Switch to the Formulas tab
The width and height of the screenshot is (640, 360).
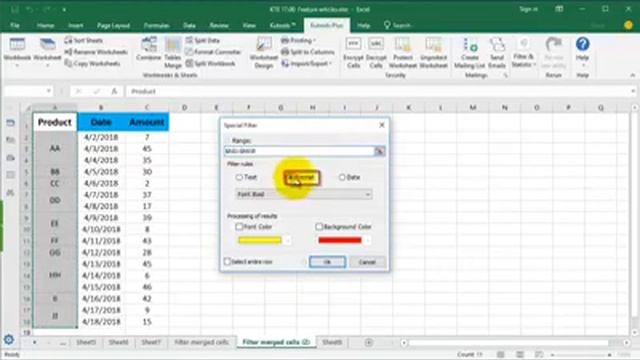156,25
